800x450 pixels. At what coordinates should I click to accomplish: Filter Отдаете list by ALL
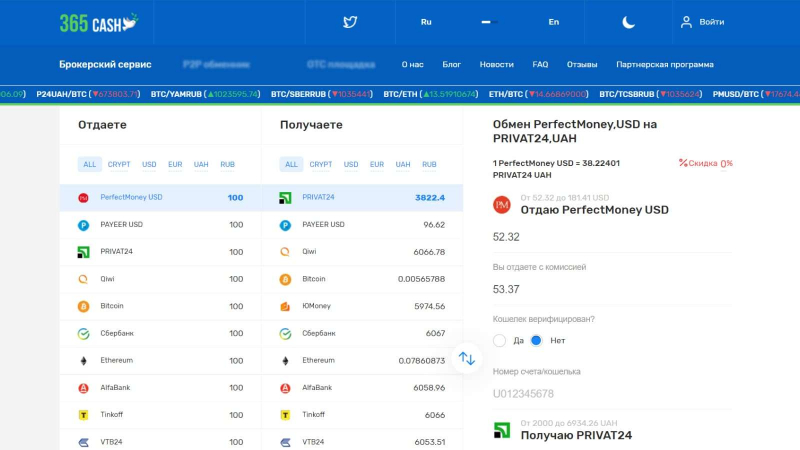coord(89,164)
